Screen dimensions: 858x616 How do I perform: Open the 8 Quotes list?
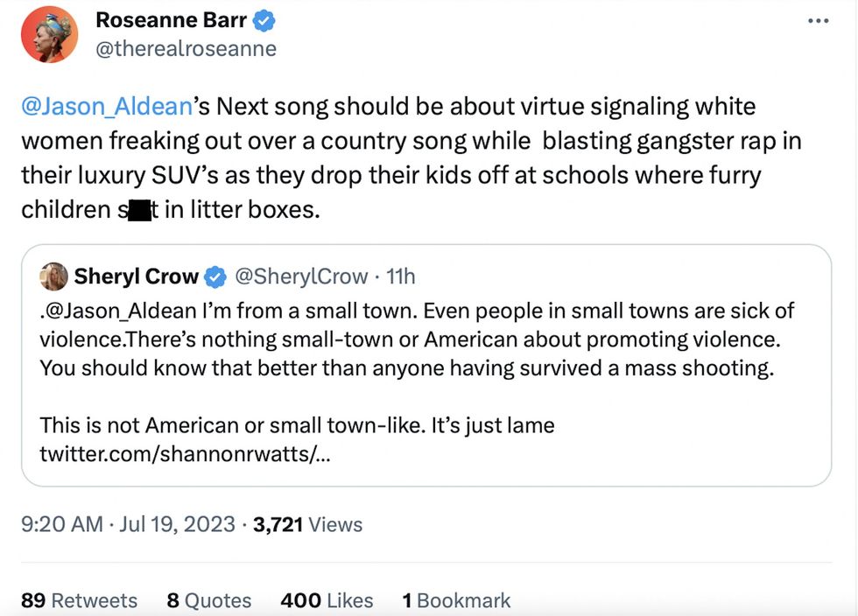click(x=208, y=600)
